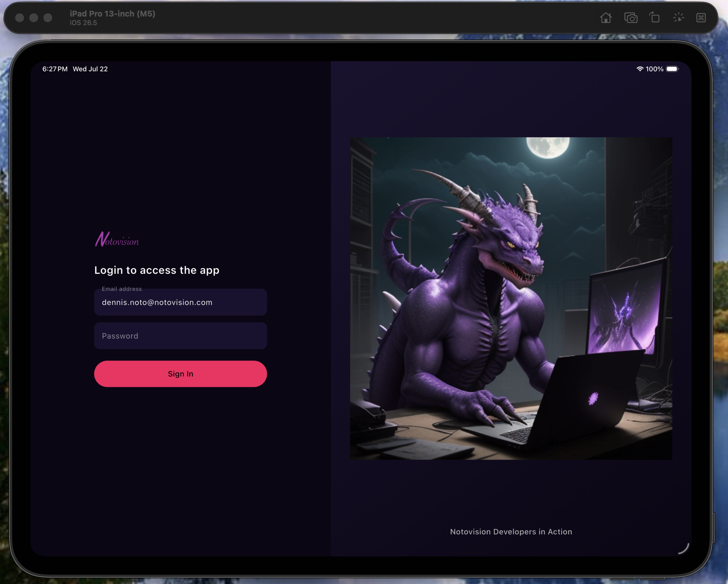
Task: Tap the Notovision Developers in Action caption
Action: 511,531
